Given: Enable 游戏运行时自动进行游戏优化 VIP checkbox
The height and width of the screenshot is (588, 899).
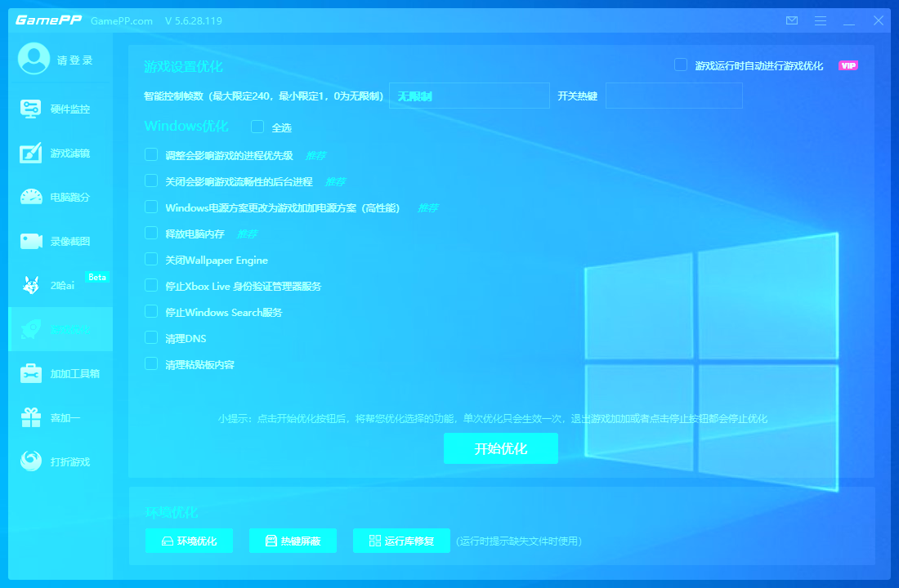Looking at the screenshot, I should (x=680, y=65).
